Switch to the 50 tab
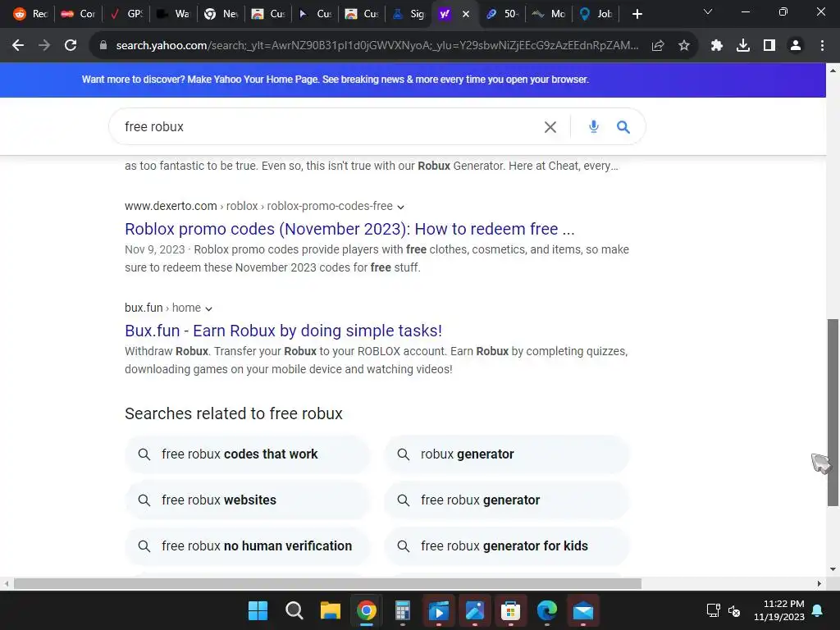Viewport: 840px width, 630px height. coord(503,14)
